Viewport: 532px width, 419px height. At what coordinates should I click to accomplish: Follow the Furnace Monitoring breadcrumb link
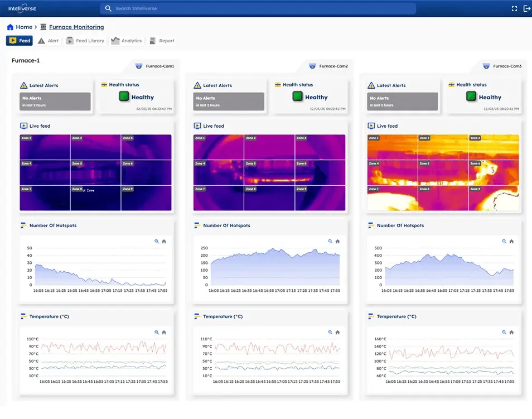coord(76,27)
